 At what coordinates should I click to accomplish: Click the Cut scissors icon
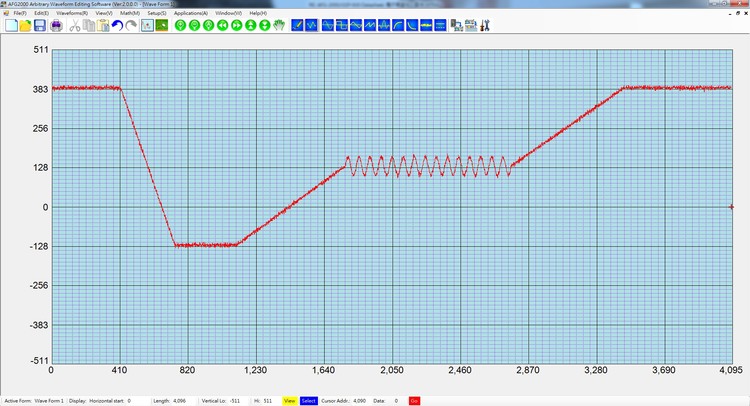(75, 25)
